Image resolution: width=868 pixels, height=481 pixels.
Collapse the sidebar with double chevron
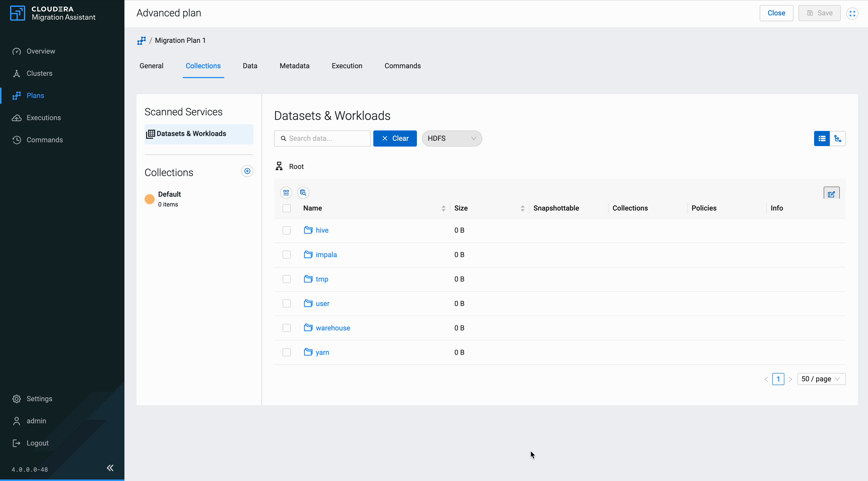coord(110,468)
